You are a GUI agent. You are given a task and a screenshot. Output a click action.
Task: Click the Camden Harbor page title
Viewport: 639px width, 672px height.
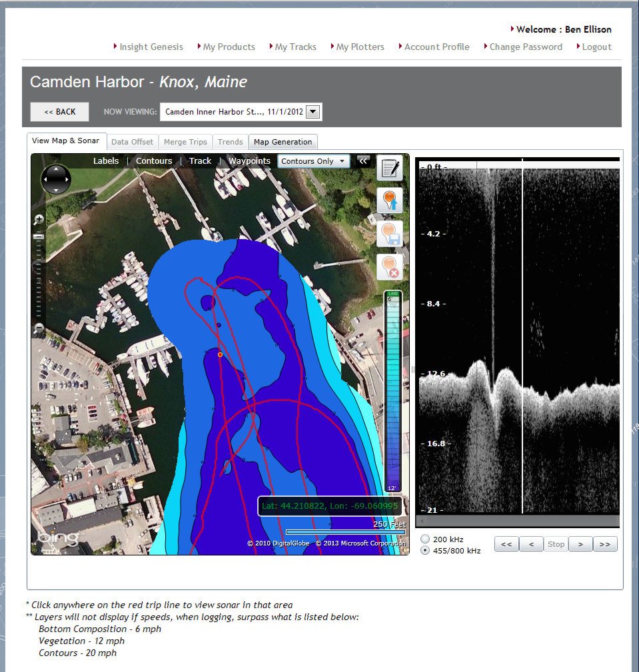coord(139,82)
